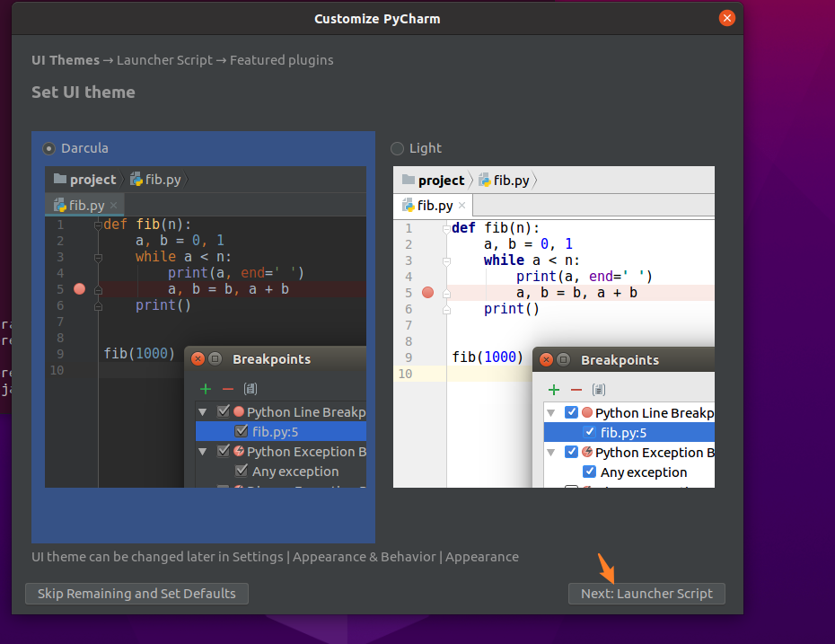Select the fib.py:5 row in Darcula Breakpoints tree
835x644 pixels.
pos(281,431)
